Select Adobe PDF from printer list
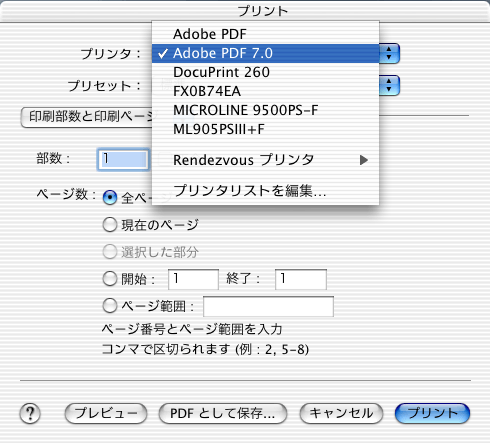The height and width of the screenshot is (443, 490). [265, 34]
